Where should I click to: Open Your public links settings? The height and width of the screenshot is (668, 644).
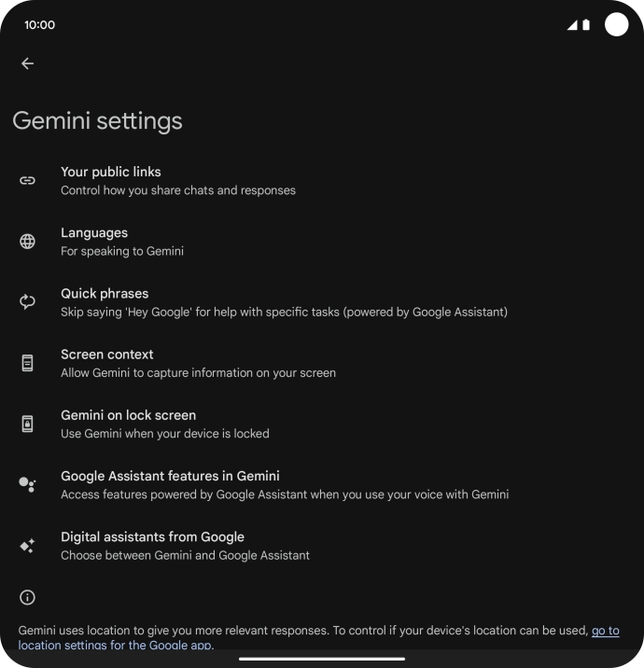coord(177,180)
